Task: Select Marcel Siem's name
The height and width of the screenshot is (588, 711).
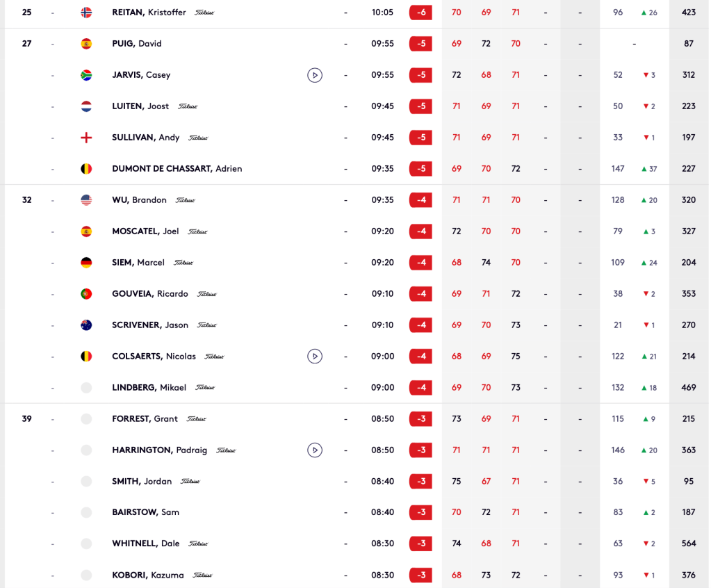Action: click(138, 263)
